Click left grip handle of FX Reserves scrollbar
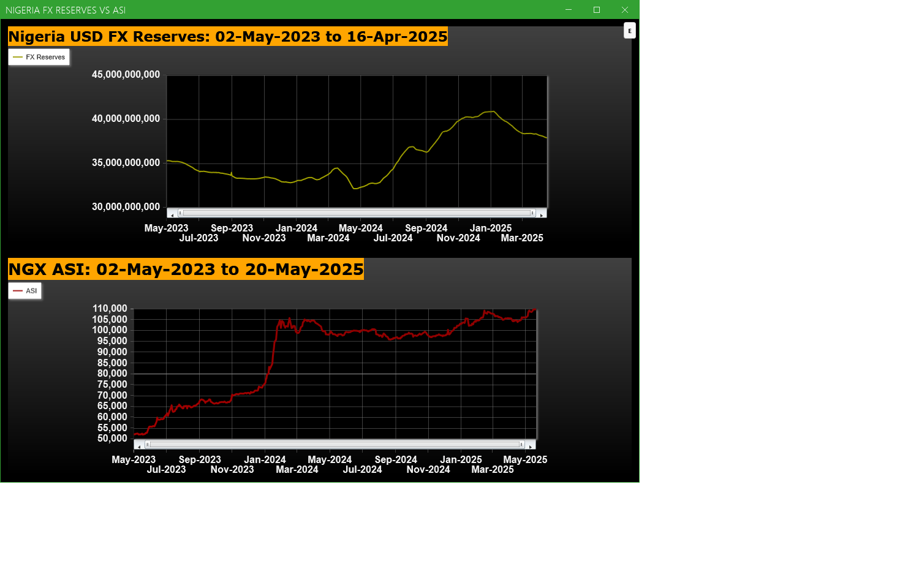Image resolution: width=919 pixels, height=588 pixels. [180, 213]
